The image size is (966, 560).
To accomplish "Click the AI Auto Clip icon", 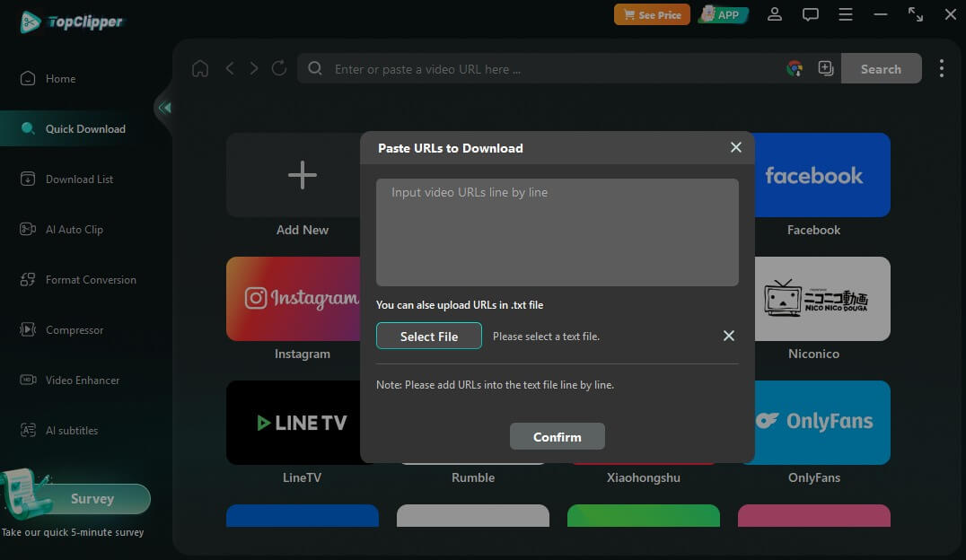I will tap(28, 229).
